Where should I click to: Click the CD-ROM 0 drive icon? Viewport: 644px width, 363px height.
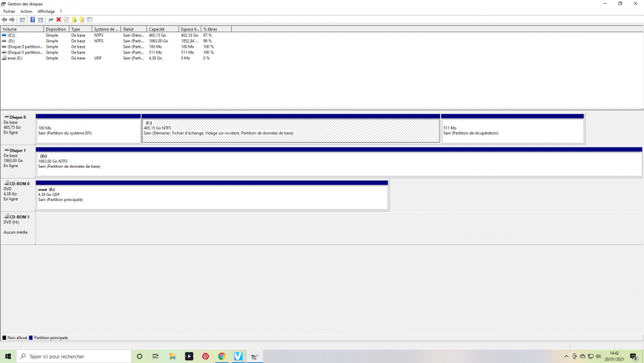pos(6,183)
